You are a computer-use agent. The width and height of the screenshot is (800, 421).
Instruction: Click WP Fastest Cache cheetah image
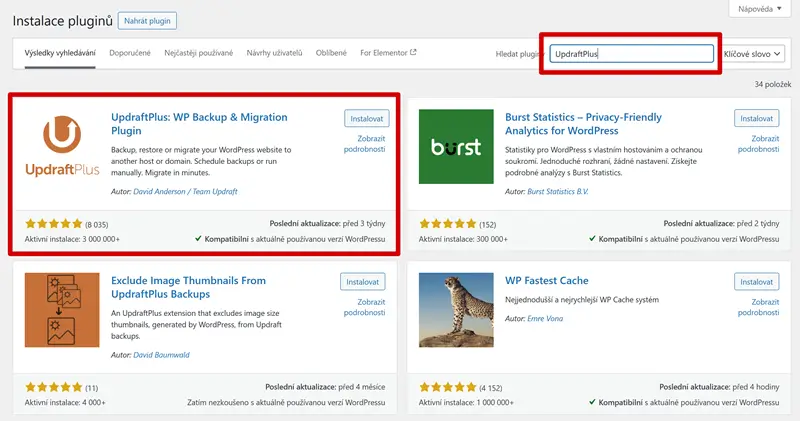456,310
